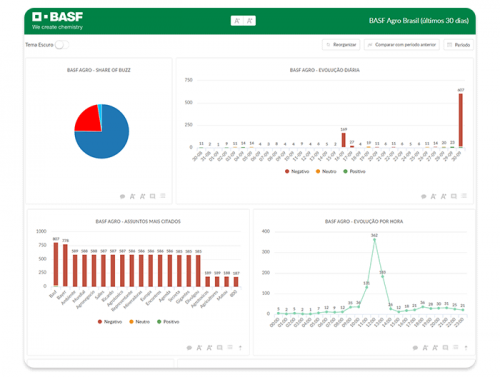The image size is (500, 377).
Task: Click the comment icon on Evolução Diária panel
Action: tap(423, 196)
